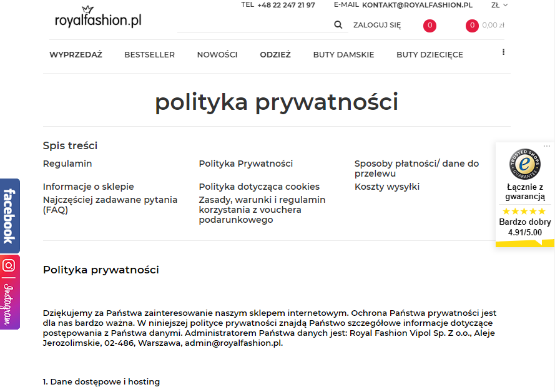555x392 pixels.
Task: Open Najczęściej zadawane pytania (FAQ)
Action: [109, 204]
